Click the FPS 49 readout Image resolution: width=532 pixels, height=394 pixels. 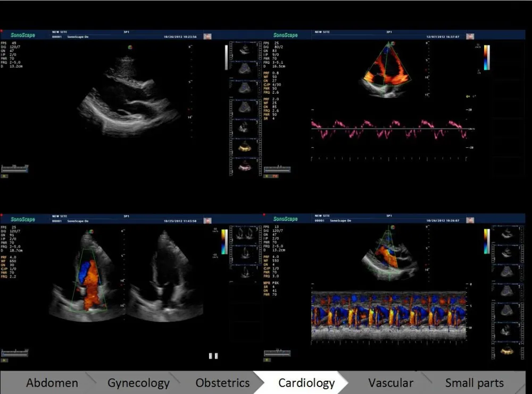pos(9,43)
